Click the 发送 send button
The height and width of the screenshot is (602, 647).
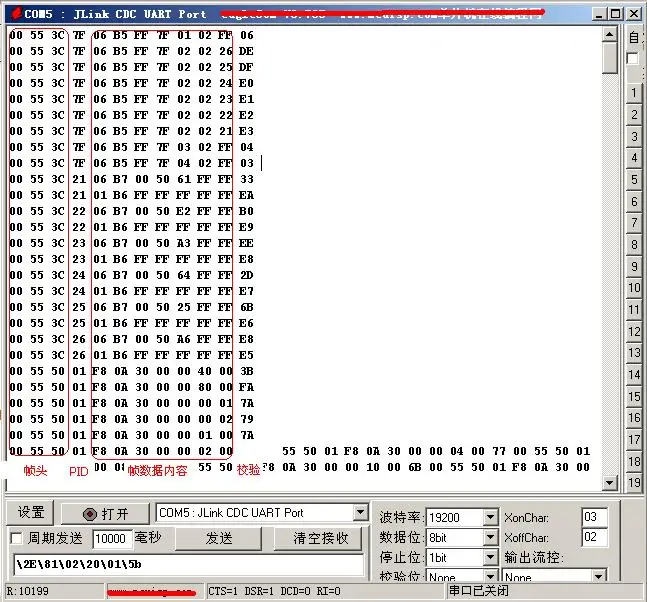pyautogui.click(x=219, y=538)
